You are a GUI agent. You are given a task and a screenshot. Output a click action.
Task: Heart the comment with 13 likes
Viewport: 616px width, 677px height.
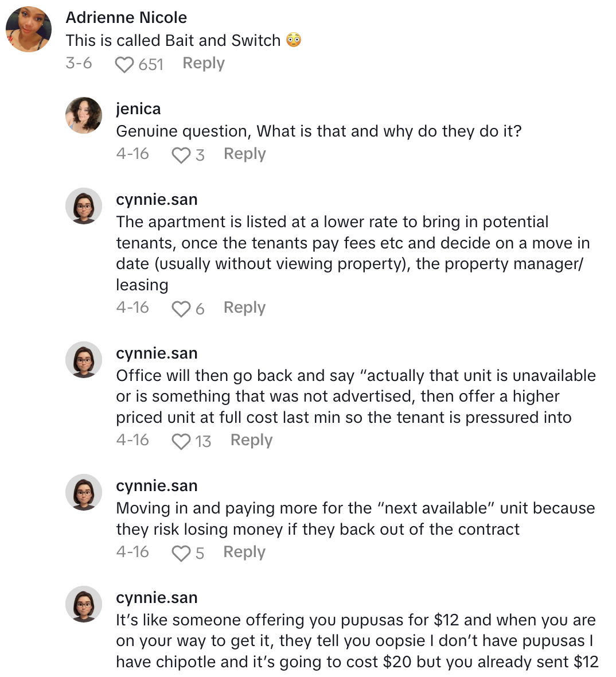181,442
